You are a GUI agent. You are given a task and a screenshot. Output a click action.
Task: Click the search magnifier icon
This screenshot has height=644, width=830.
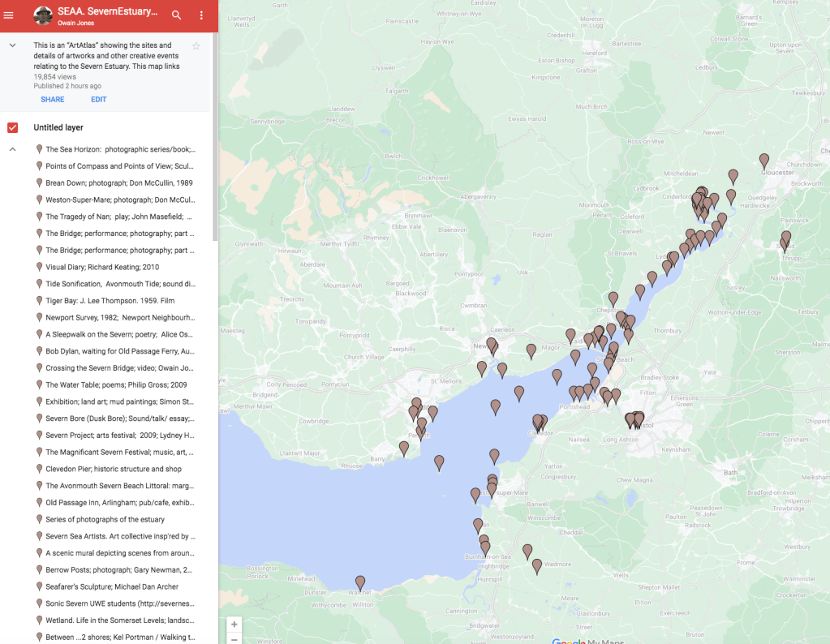[x=176, y=15]
